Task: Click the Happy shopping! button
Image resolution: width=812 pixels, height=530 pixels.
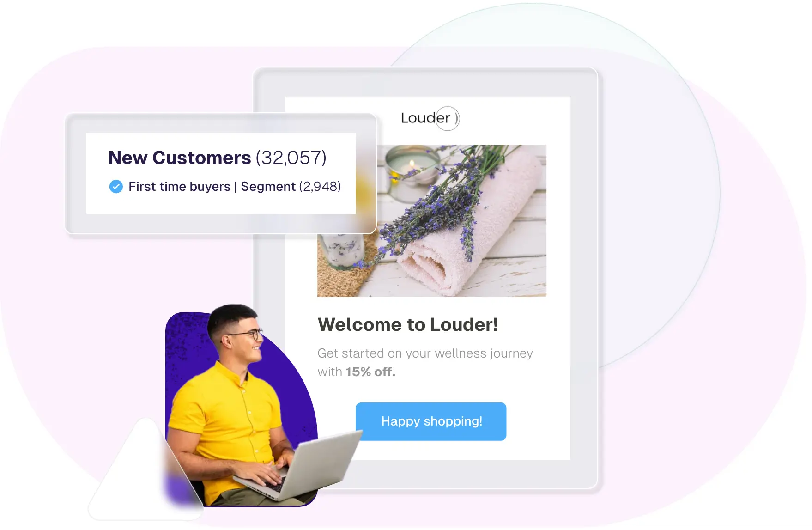Action: tap(431, 421)
